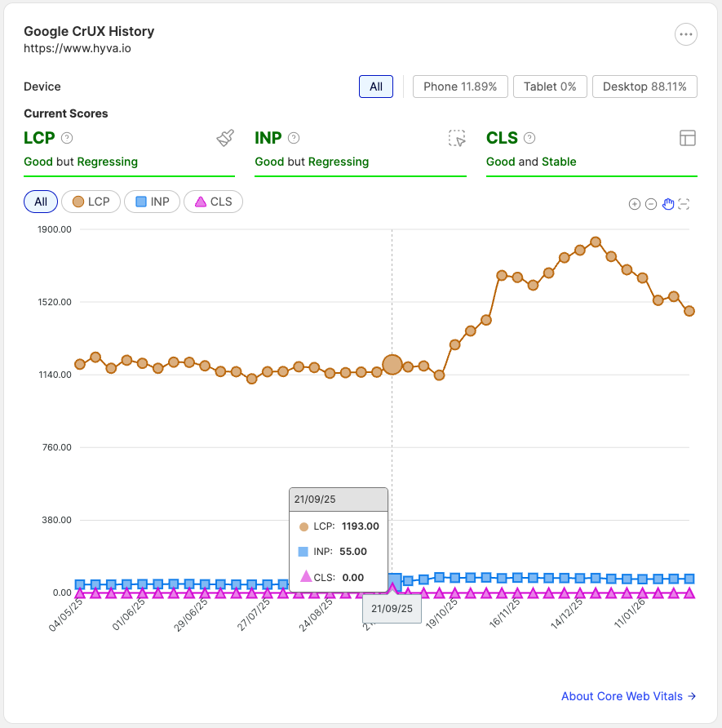Switch to the Desktop 88.11% device tab
The image size is (722, 728).
[x=644, y=86]
